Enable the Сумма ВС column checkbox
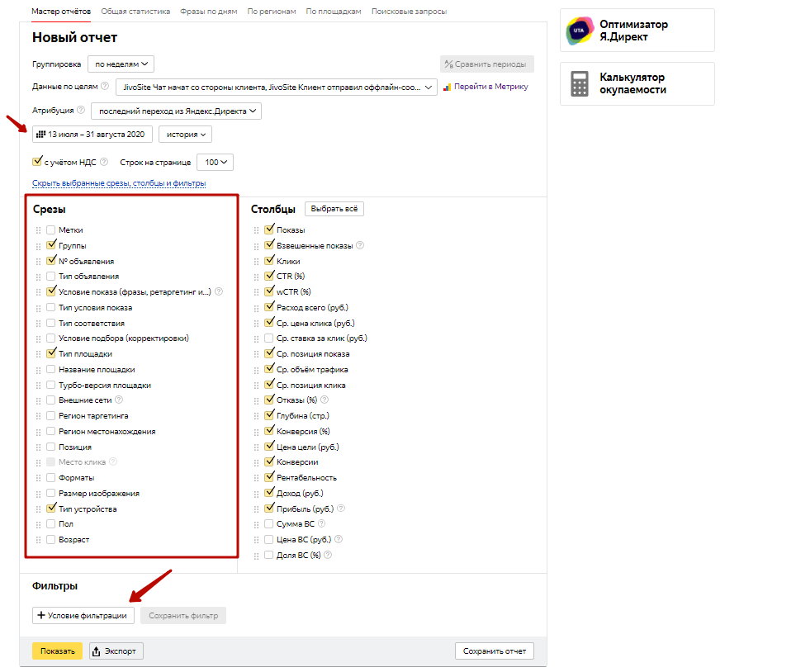 [x=269, y=523]
